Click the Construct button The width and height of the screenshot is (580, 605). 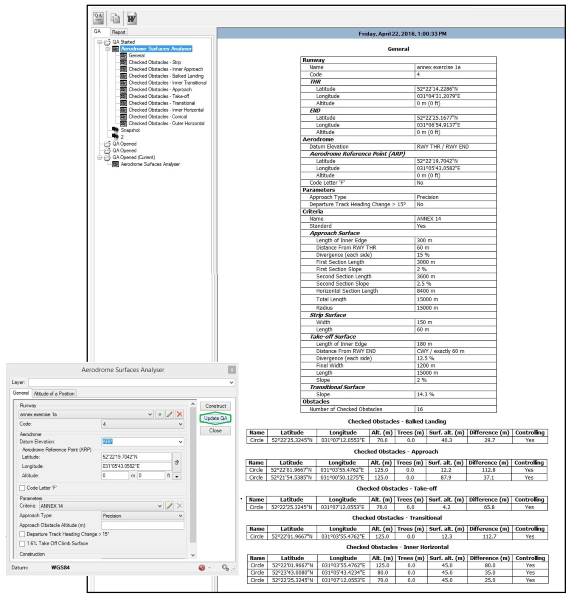point(215,406)
